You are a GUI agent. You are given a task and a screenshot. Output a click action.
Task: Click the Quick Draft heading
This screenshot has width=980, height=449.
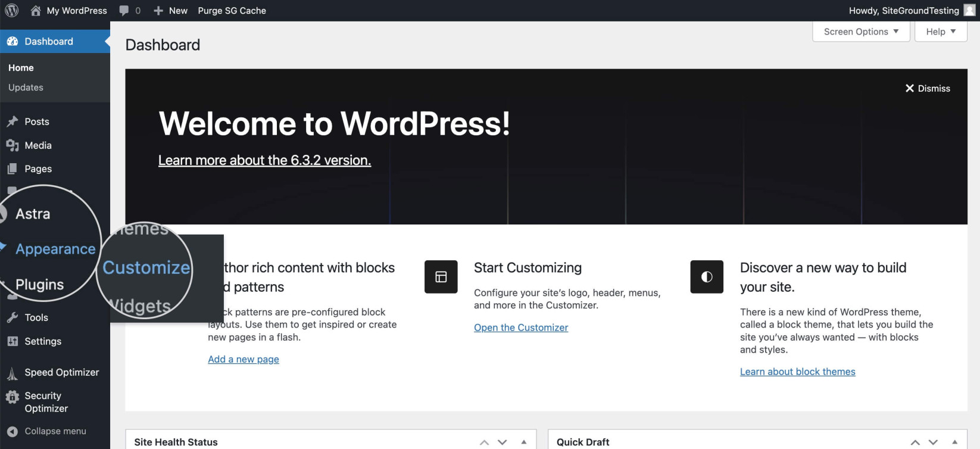(583, 442)
